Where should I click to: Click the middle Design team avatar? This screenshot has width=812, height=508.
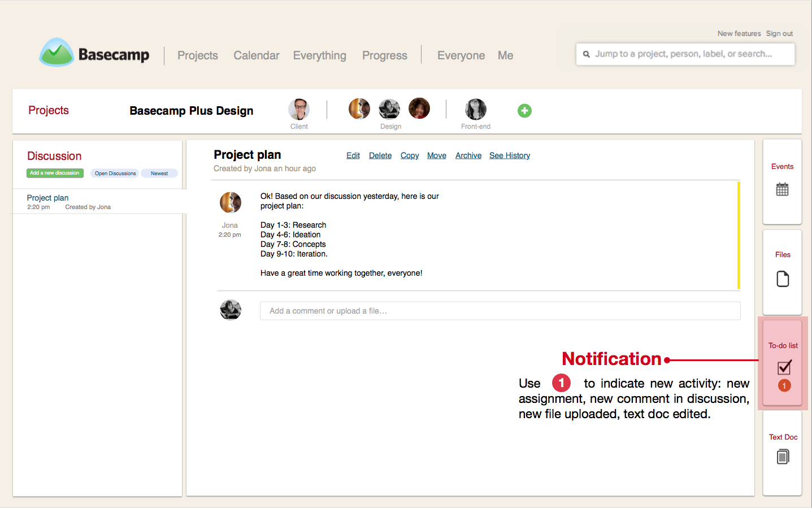(389, 109)
